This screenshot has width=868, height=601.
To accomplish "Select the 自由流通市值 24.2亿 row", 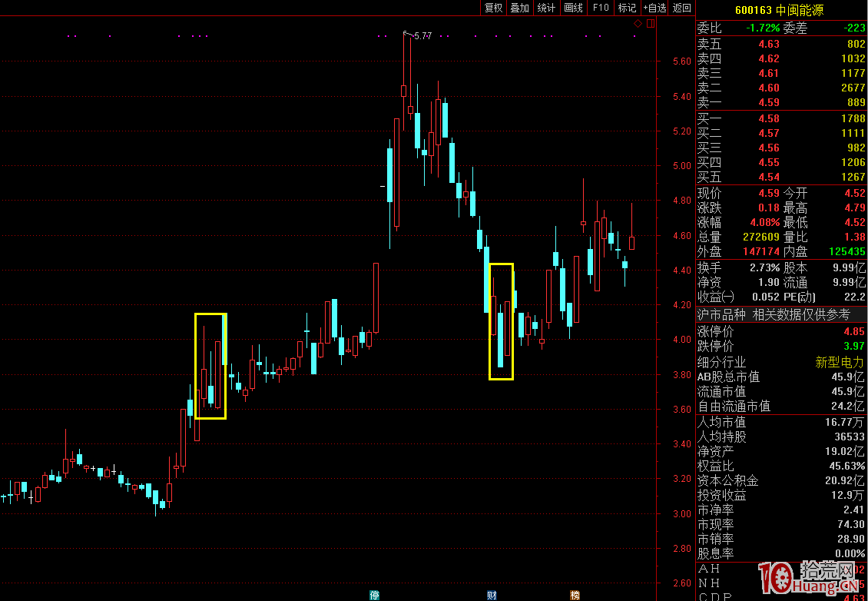I will pos(781,407).
